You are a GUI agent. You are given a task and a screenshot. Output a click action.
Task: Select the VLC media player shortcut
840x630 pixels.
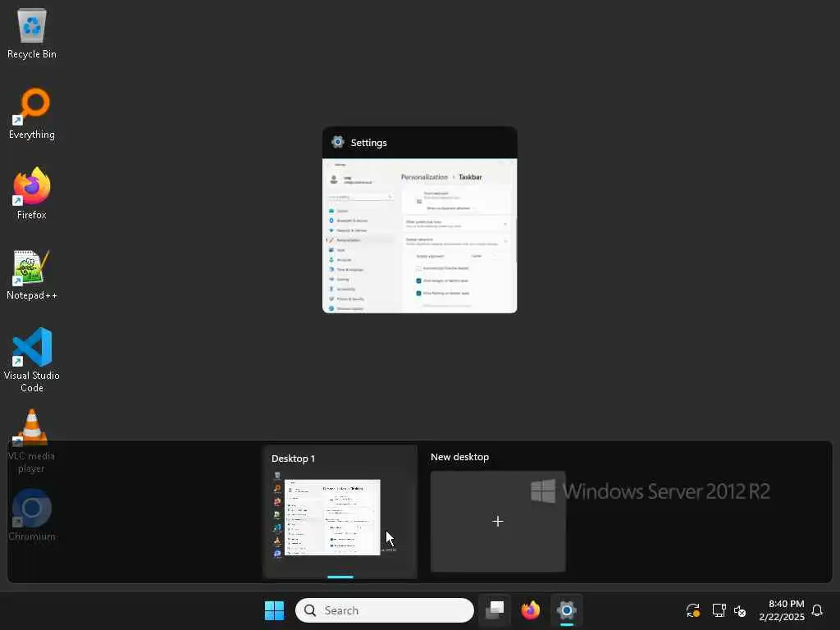point(32,441)
